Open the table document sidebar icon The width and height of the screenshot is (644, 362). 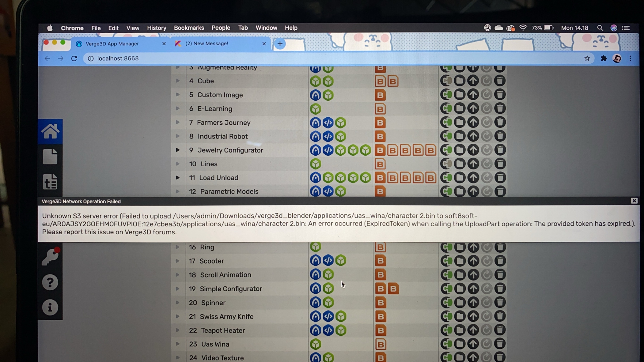pyautogui.click(x=50, y=182)
